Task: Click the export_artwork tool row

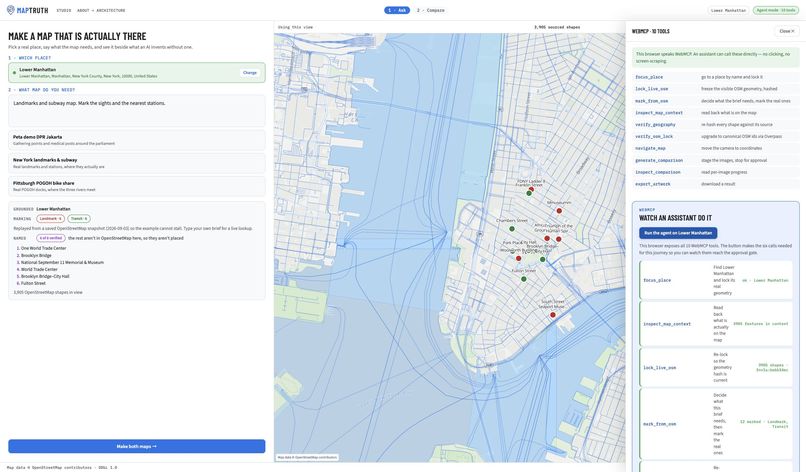Action: [716, 184]
